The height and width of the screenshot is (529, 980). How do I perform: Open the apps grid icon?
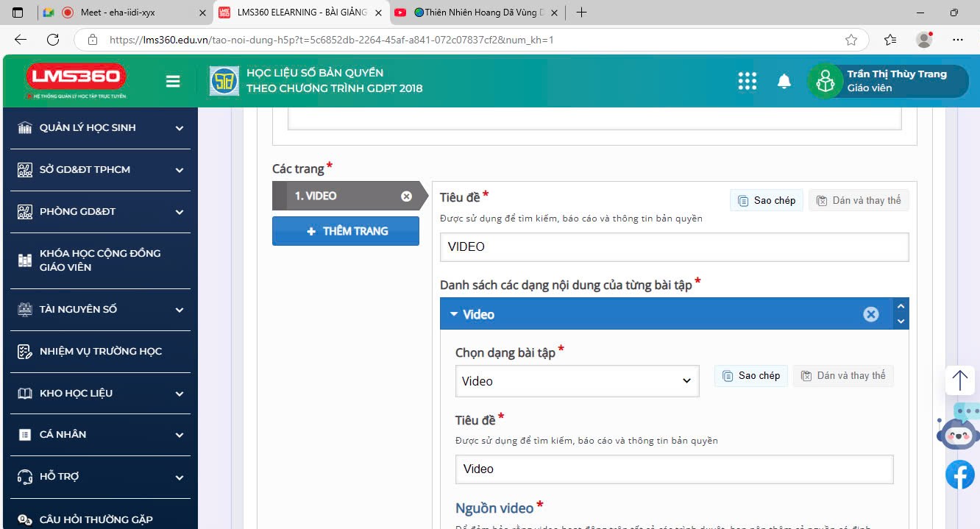tap(747, 82)
